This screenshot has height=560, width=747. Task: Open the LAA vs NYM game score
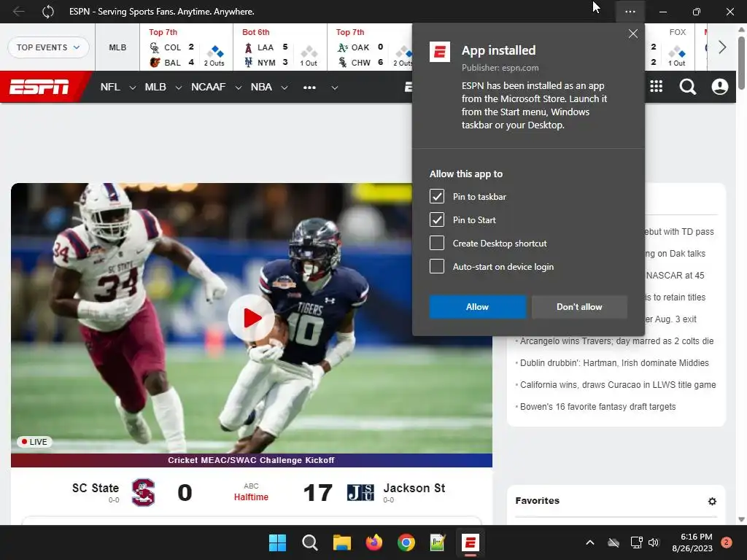click(x=280, y=47)
